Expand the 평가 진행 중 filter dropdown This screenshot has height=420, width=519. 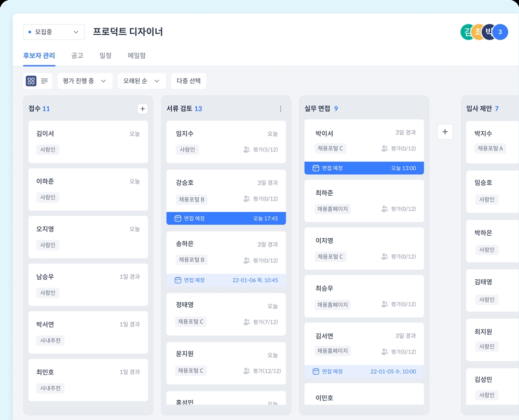click(x=85, y=81)
